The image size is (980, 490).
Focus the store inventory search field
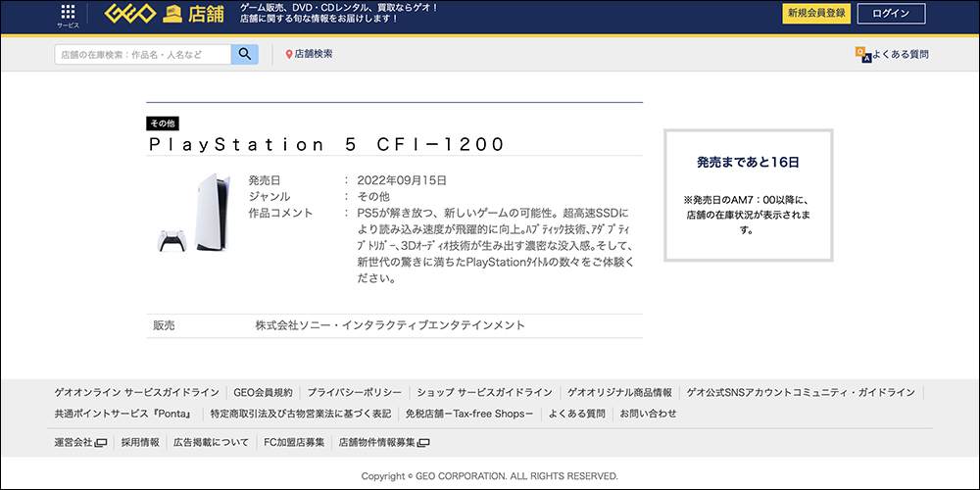143,54
